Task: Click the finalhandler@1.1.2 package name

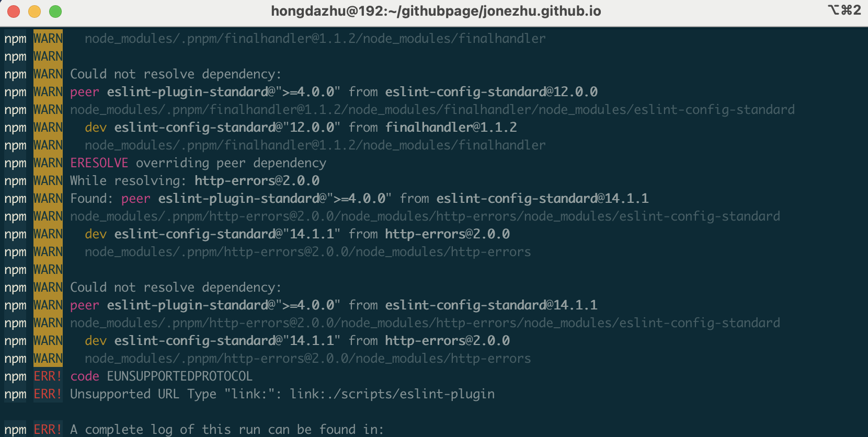Action: point(451,128)
